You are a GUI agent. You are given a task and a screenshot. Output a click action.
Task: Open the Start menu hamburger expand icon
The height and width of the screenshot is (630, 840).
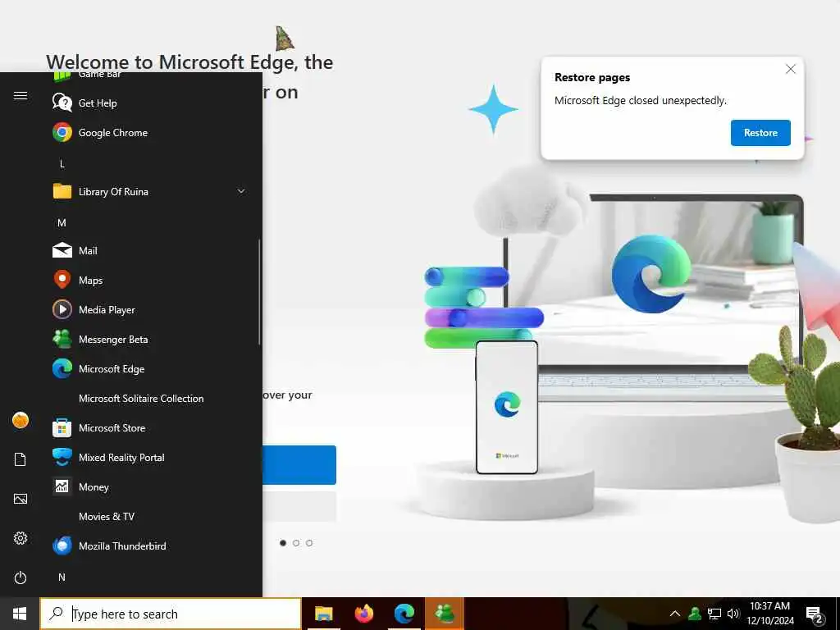pos(21,95)
